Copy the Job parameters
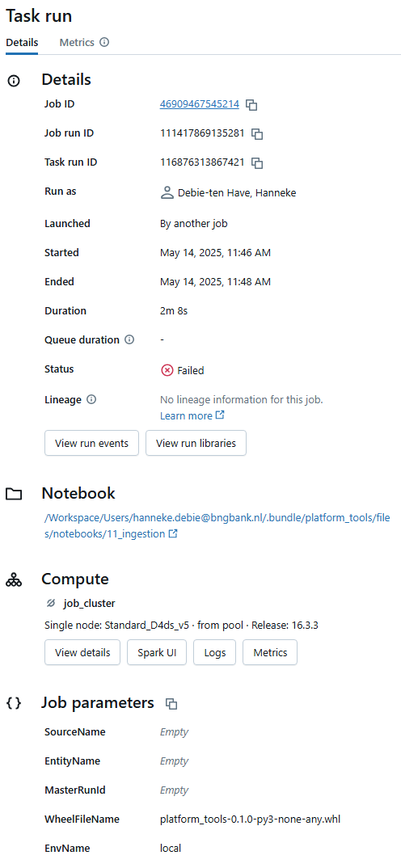 pos(171,704)
